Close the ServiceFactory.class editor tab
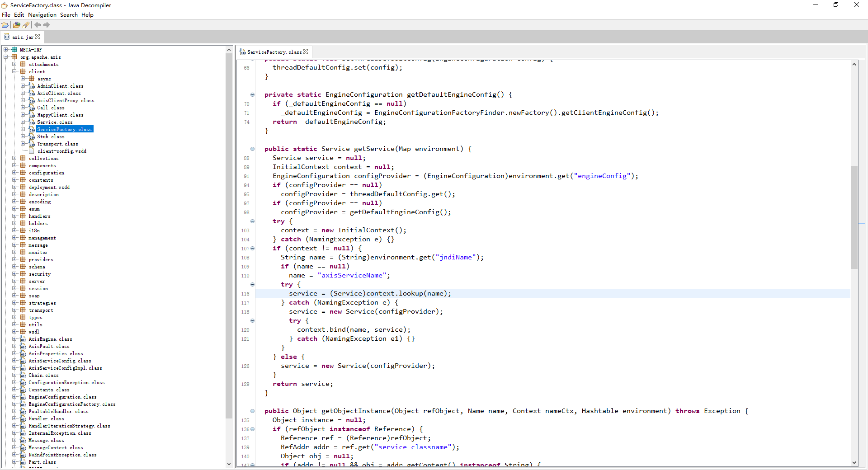 [x=306, y=52]
